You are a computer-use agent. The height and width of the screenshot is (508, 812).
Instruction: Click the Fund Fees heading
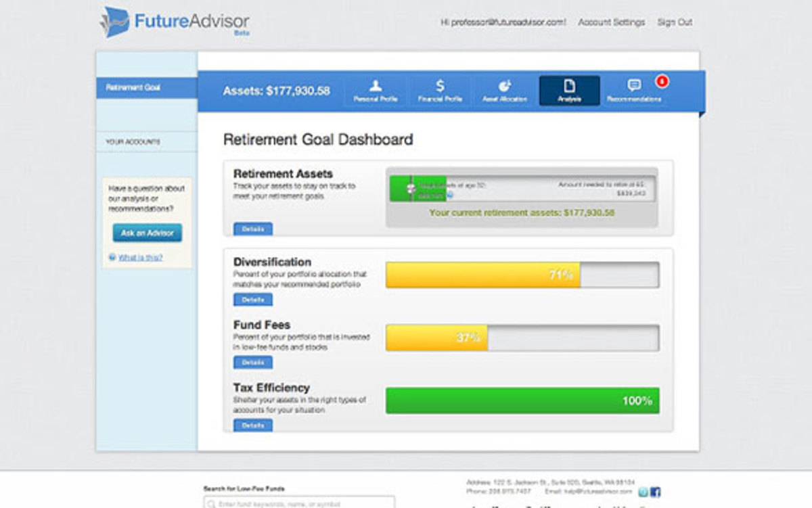tap(261, 325)
